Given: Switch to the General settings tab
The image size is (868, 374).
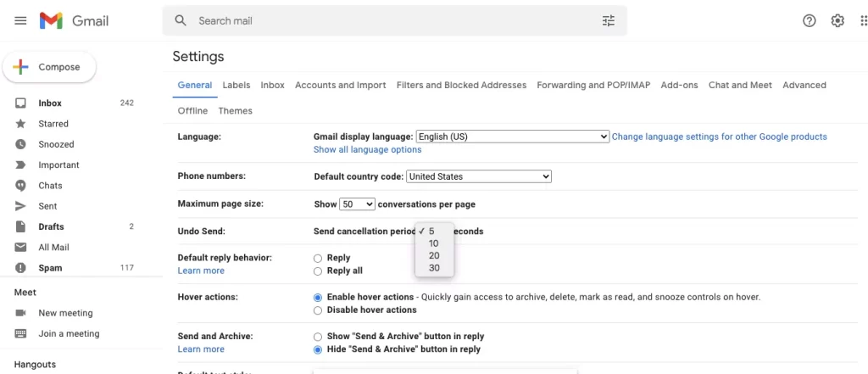Looking at the screenshot, I should 195,86.
